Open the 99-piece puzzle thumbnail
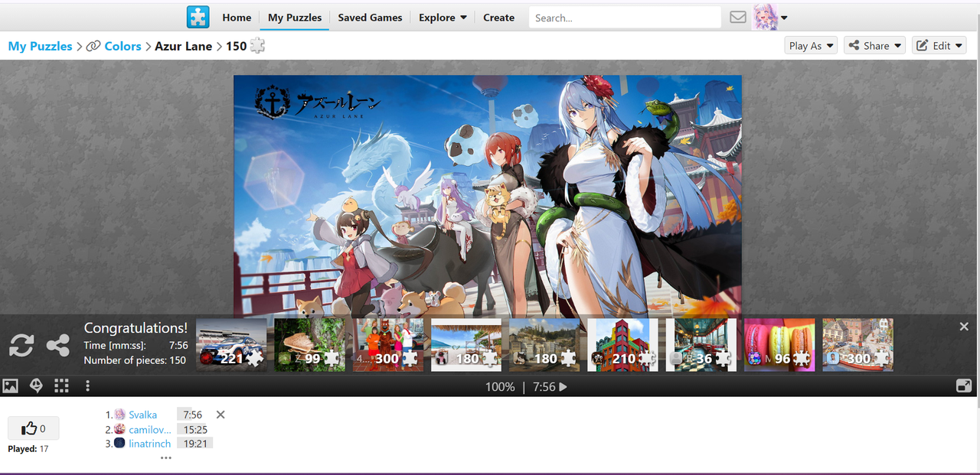Viewport: 980px width, 475px height. click(310, 345)
